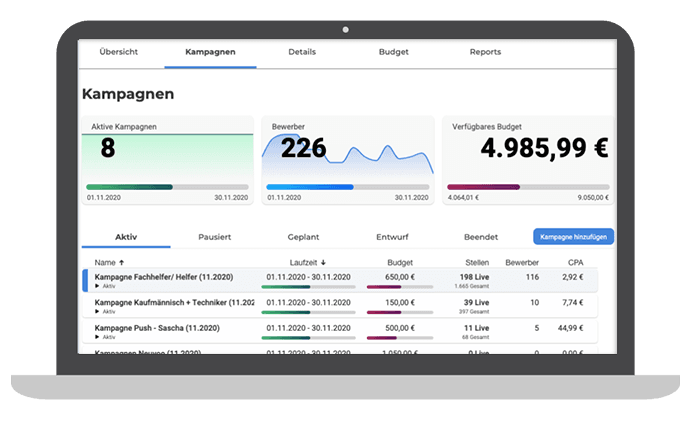Click the 226 Bewerber number

[x=304, y=148]
